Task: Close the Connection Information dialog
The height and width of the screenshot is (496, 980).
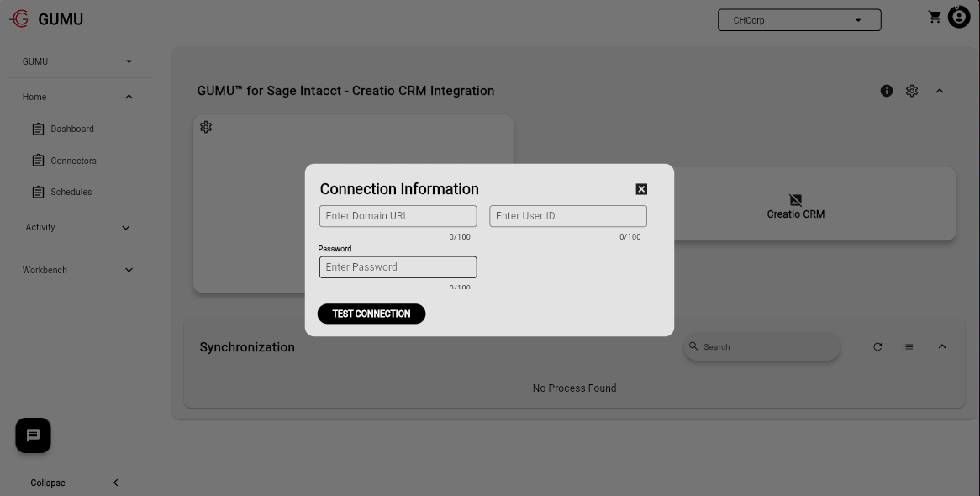Action: tap(641, 189)
